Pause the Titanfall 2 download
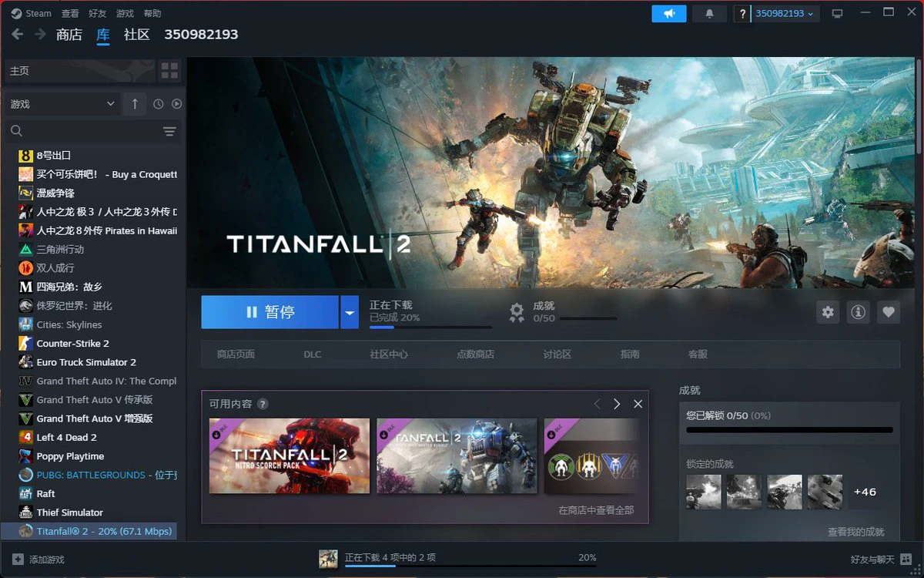Viewport: 924px width, 578px height. pyautogui.click(x=269, y=312)
